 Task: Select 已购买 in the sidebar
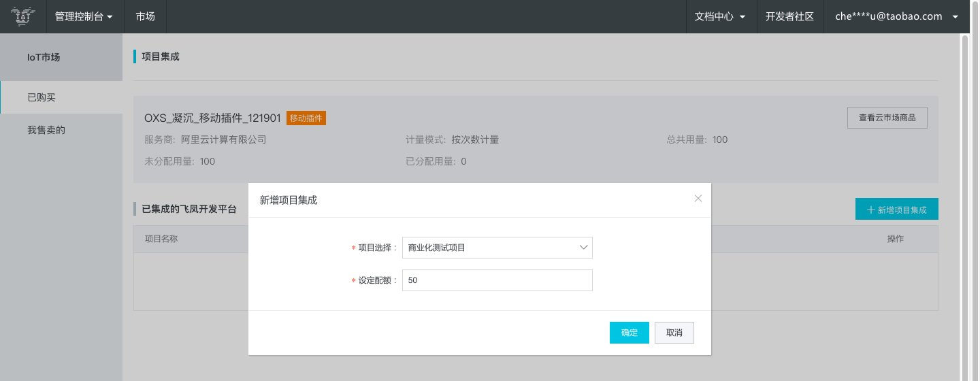[61, 97]
